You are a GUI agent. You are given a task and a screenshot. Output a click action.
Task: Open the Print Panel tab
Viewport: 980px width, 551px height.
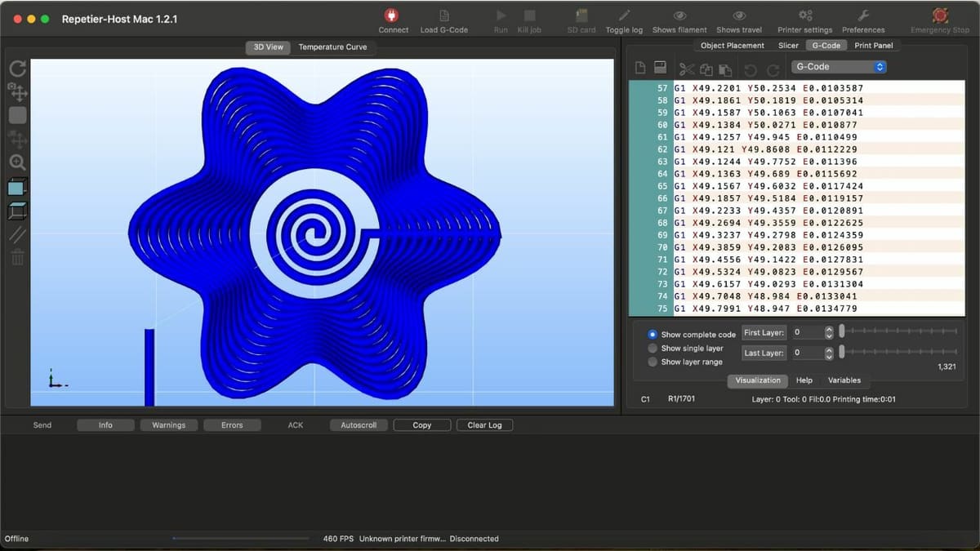[x=873, y=46]
